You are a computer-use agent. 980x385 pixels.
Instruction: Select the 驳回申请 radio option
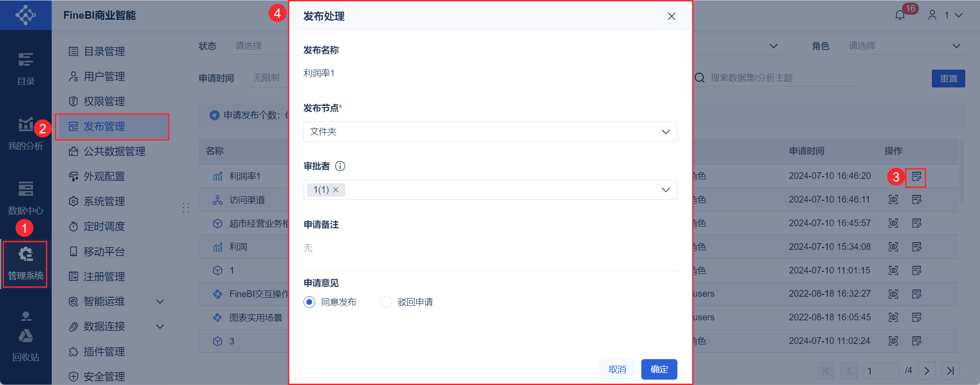click(386, 302)
